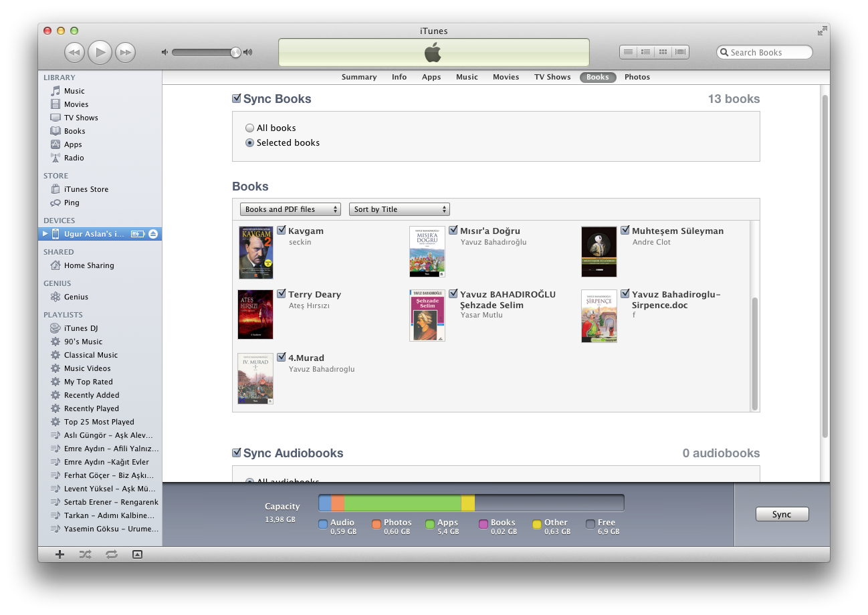
Task: Show the artwork viewer panel
Action: (137, 553)
